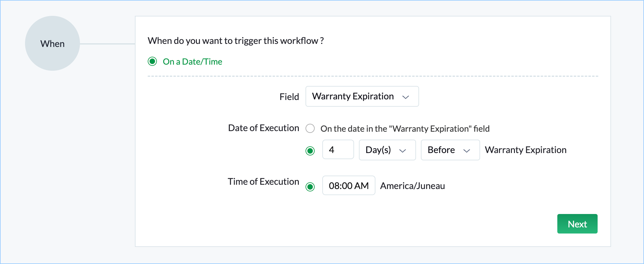Image resolution: width=644 pixels, height=264 pixels.
Task: Click the 08:00 AM time field
Action: point(349,186)
